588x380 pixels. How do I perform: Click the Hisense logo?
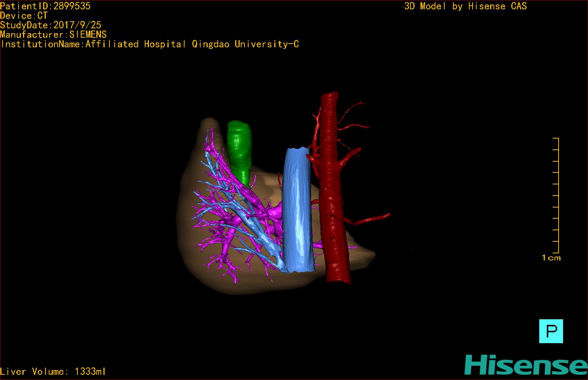(x=526, y=365)
